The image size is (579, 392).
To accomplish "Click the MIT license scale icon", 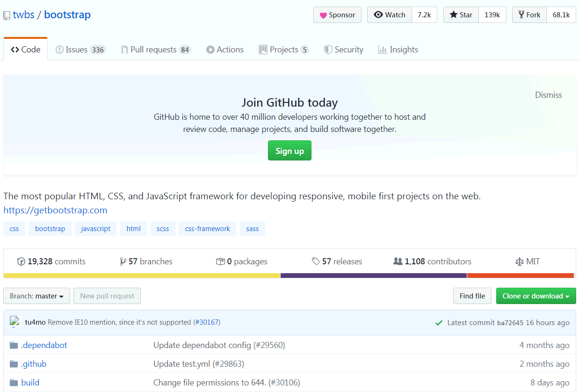I will pos(519,261).
